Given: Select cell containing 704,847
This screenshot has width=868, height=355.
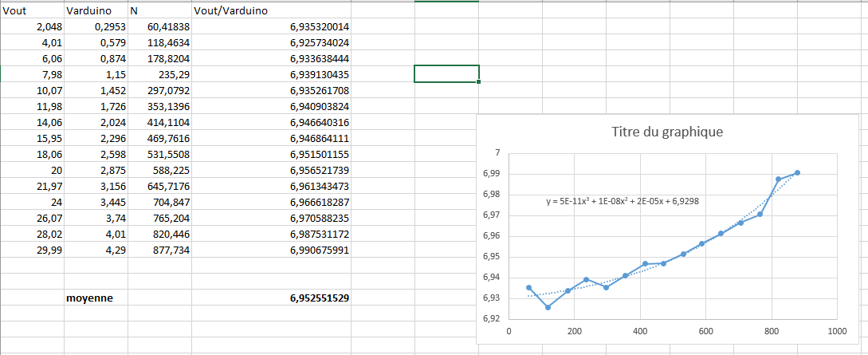Looking at the screenshot, I should [159, 202].
